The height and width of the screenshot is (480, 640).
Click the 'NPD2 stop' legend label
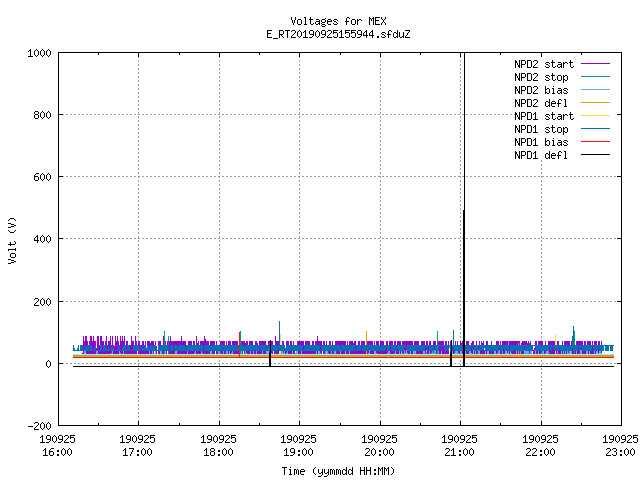point(541,77)
